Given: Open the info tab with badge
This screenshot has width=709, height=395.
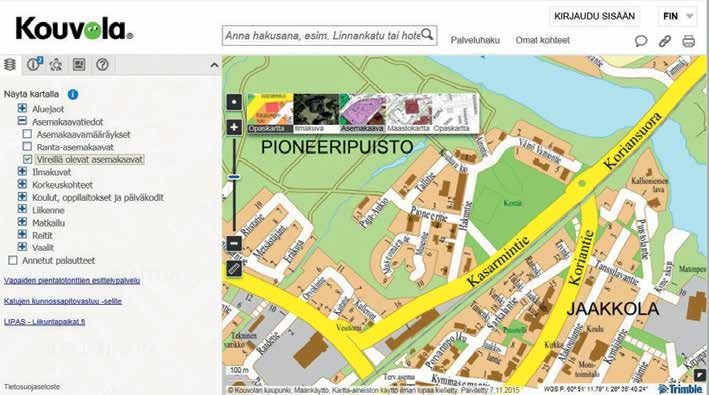Looking at the screenshot, I should pos(34,65).
